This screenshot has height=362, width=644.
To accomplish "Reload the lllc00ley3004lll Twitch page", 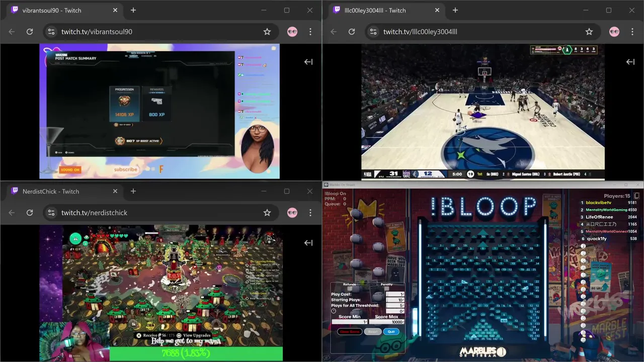I will (x=352, y=32).
